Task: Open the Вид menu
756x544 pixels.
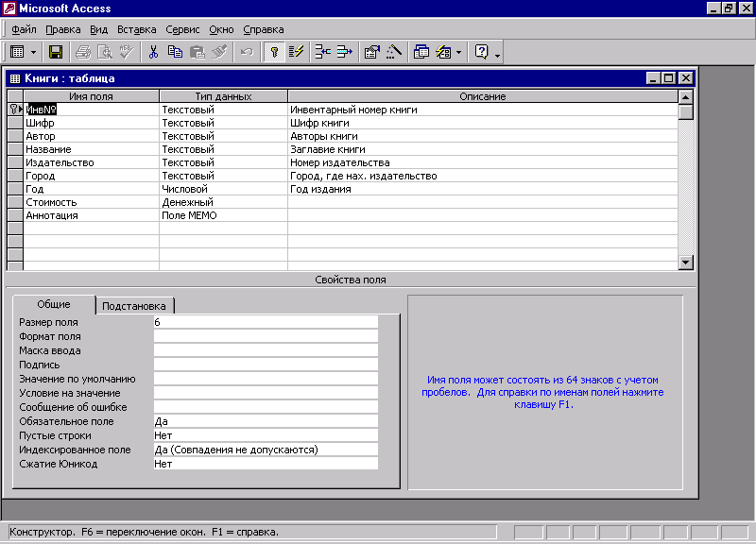Action: pyautogui.click(x=98, y=29)
